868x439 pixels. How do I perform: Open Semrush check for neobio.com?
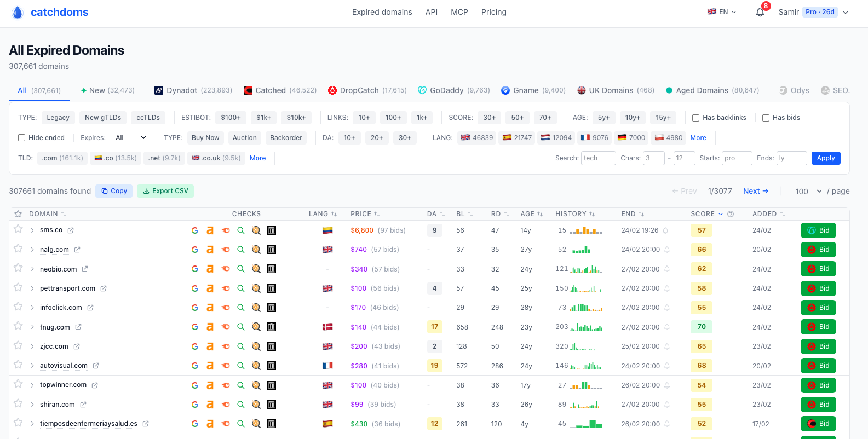(226, 269)
